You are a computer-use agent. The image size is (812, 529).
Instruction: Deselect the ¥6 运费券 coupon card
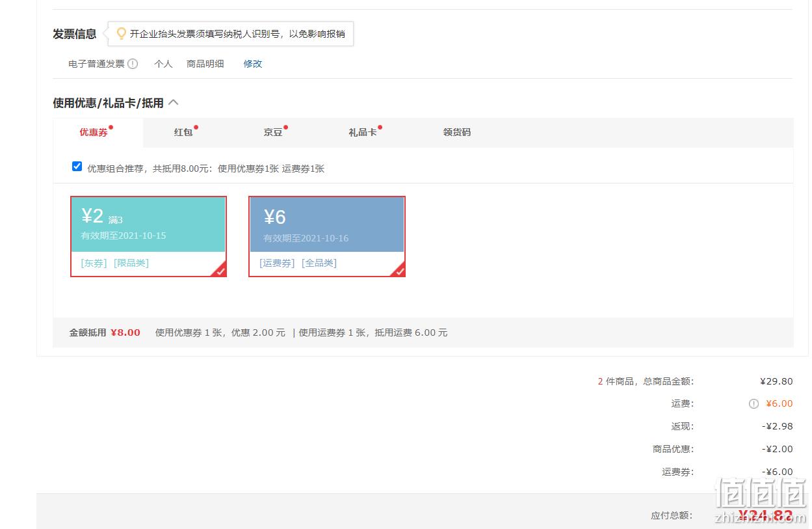(x=327, y=237)
